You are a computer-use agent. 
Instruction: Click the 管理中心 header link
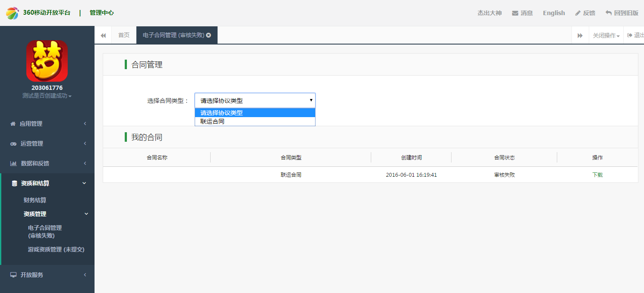(102, 13)
